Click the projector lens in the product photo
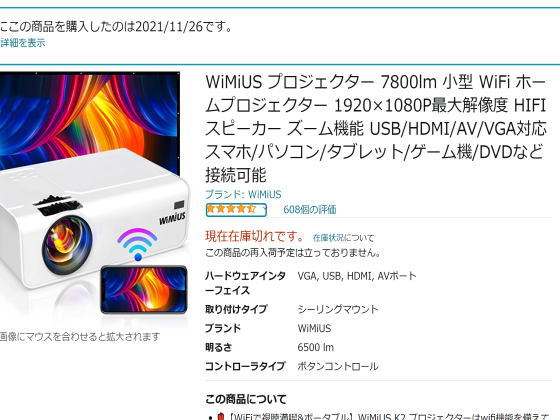Viewport: 560px width, 420px height. (67, 245)
